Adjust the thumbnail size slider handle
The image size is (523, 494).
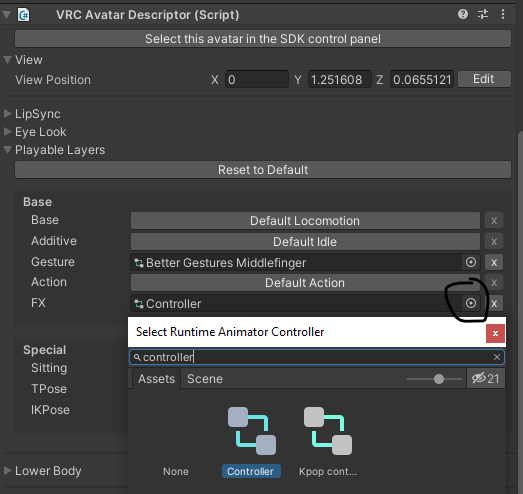pyautogui.click(x=439, y=379)
